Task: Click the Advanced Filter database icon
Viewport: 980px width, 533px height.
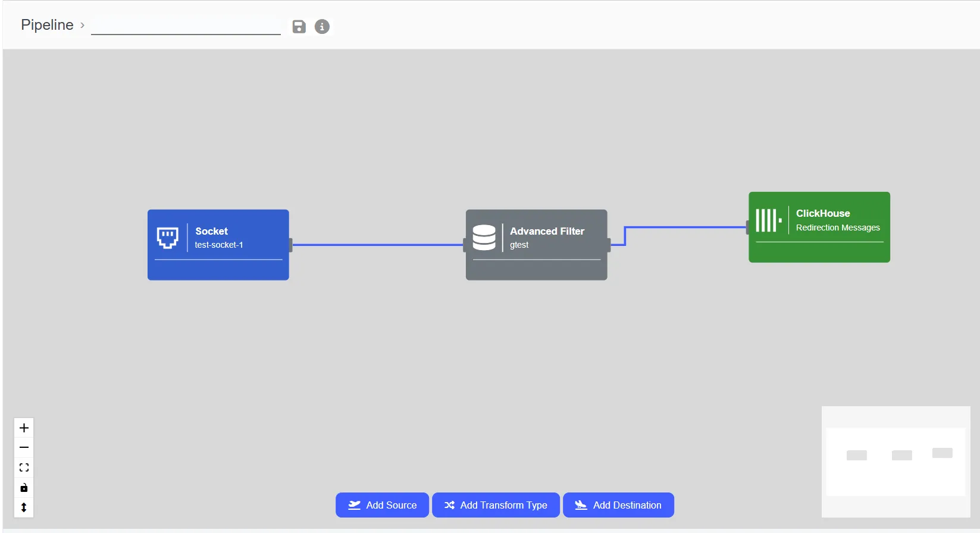Action: pos(484,238)
